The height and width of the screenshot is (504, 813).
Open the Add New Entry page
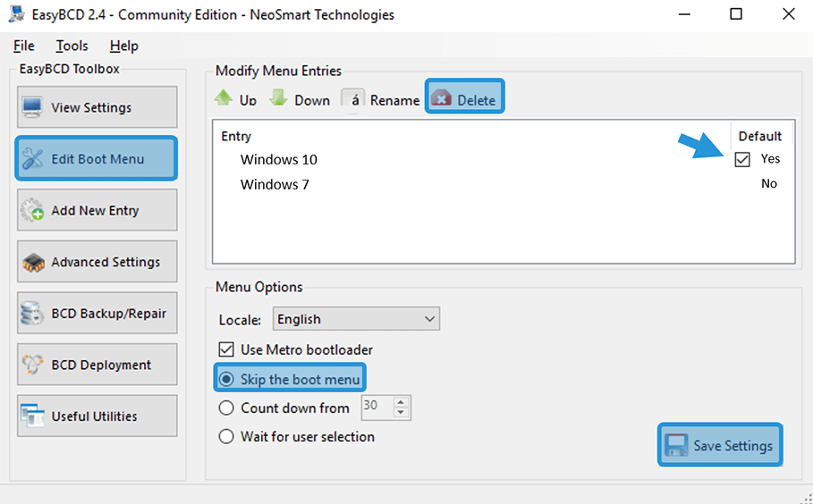97,210
